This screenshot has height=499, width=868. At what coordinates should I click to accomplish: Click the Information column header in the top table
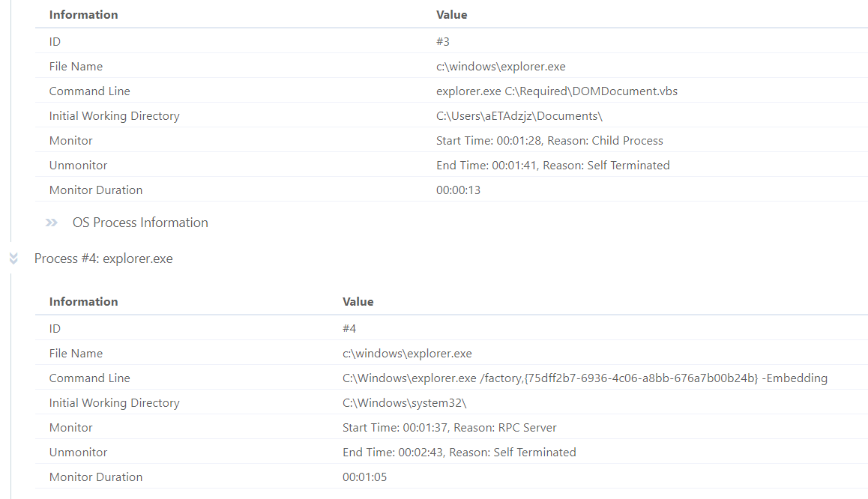(83, 14)
